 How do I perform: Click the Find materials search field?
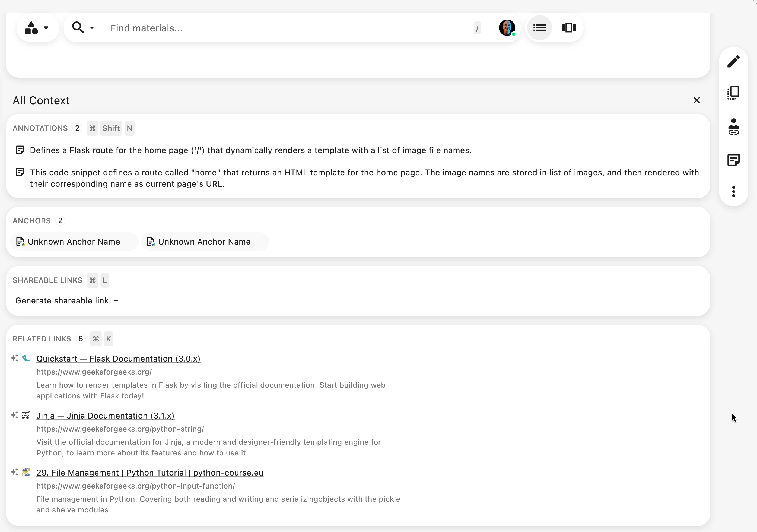pyautogui.click(x=231, y=28)
